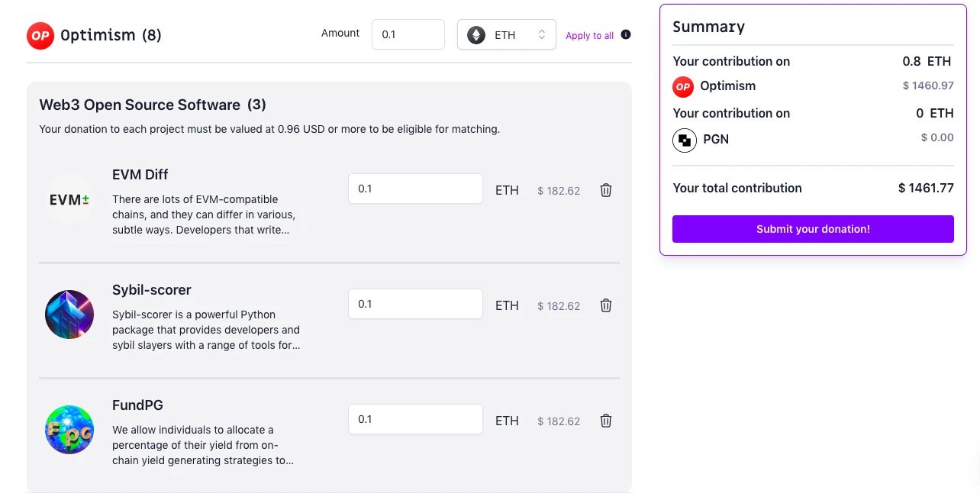Click the Optimism icon in Summary
Image resolution: width=980 pixels, height=500 pixels.
(683, 87)
